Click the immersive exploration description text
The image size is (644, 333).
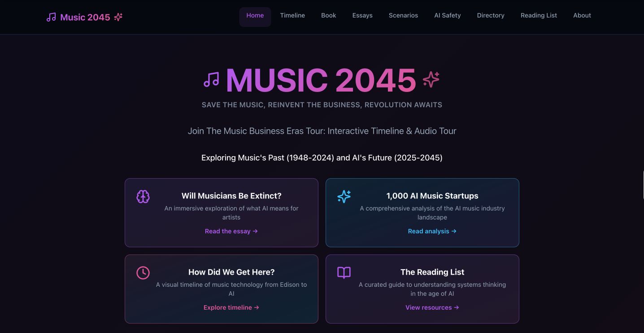(x=231, y=213)
